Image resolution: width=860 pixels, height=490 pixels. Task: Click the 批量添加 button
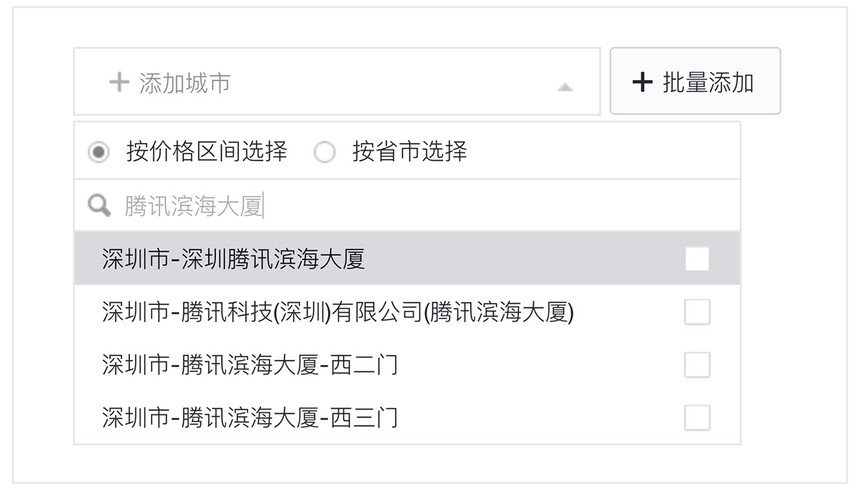coord(695,81)
